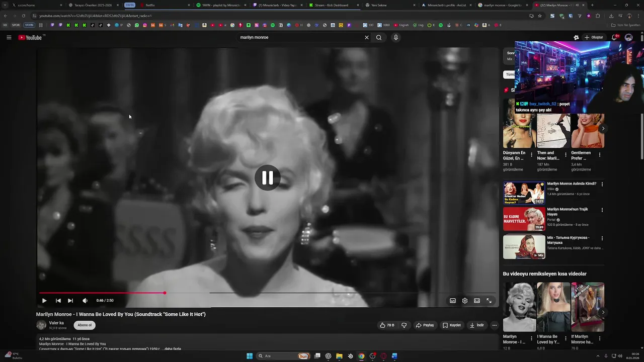Viewport: 644px width, 362px height.
Task: Open the Valer ka channel link
Action: click(x=56, y=323)
